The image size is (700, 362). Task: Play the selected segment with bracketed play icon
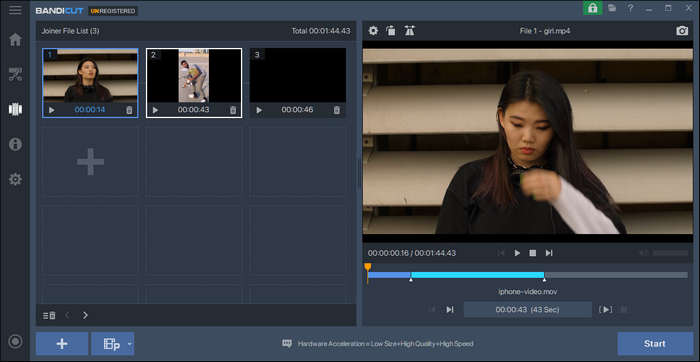(x=606, y=309)
